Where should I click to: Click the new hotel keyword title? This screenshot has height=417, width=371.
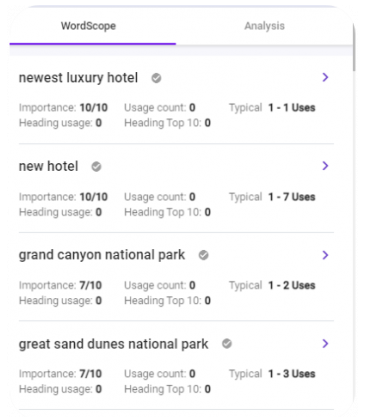click(49, 166)
